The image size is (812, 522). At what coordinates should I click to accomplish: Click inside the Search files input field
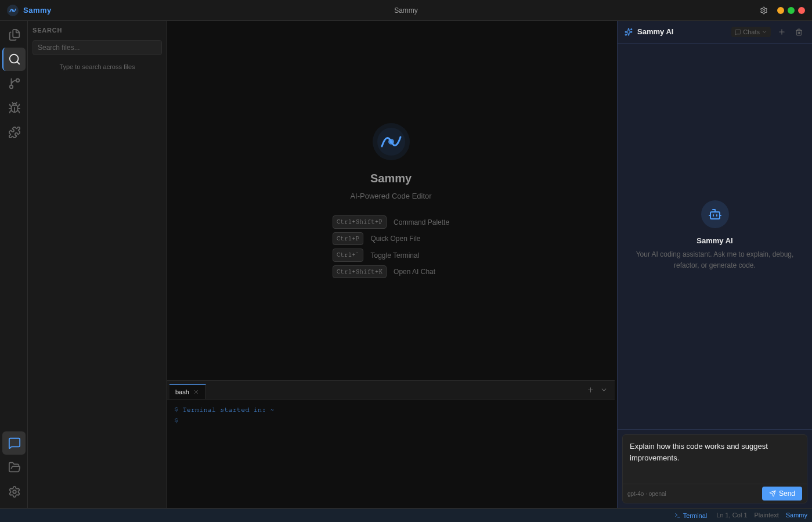pyautogui.click(x=97, y=47)
